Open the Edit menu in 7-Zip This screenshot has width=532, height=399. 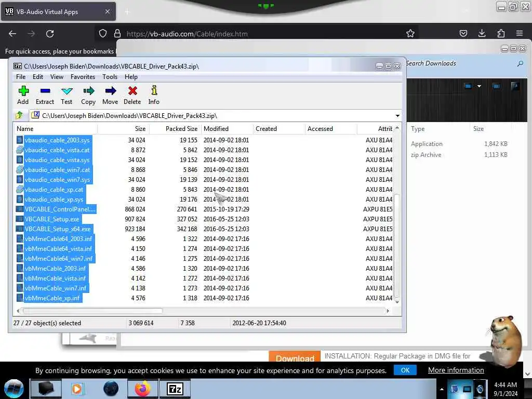pos(37,77)
